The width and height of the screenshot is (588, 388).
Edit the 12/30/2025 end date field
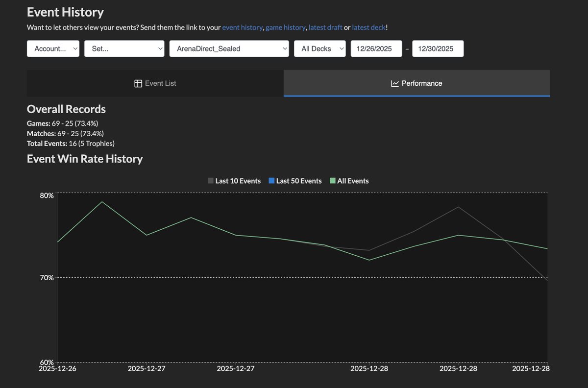click(438, 48)
